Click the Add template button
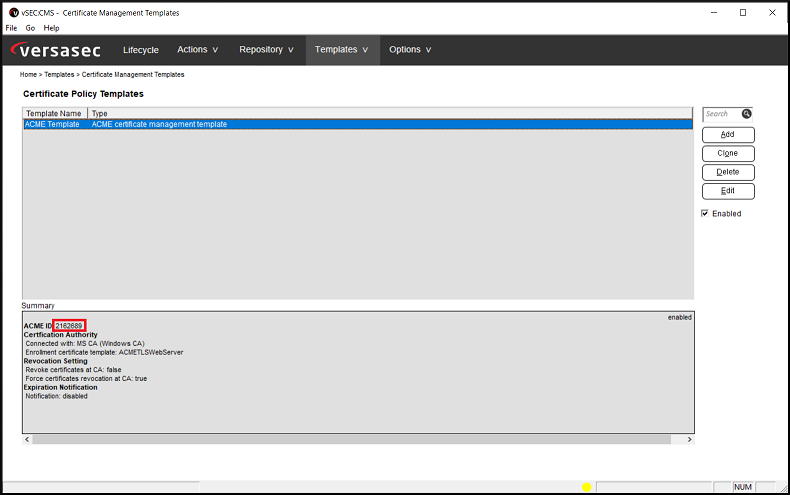 (728, 135)
